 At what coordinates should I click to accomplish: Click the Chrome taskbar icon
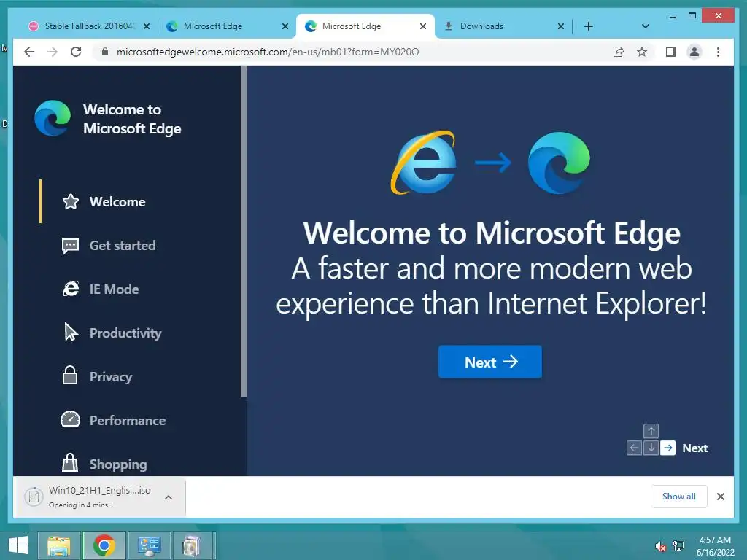point(104,545)
